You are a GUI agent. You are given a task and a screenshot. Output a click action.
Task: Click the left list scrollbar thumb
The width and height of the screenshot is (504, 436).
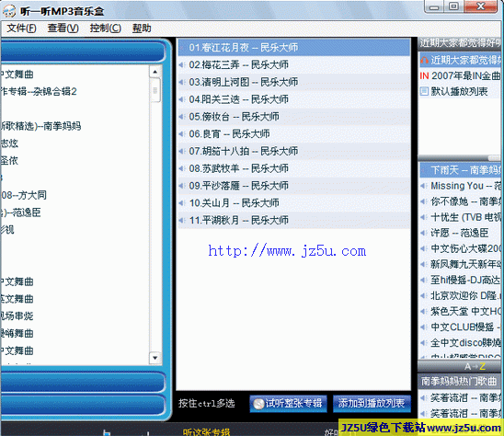pos(155,91)
